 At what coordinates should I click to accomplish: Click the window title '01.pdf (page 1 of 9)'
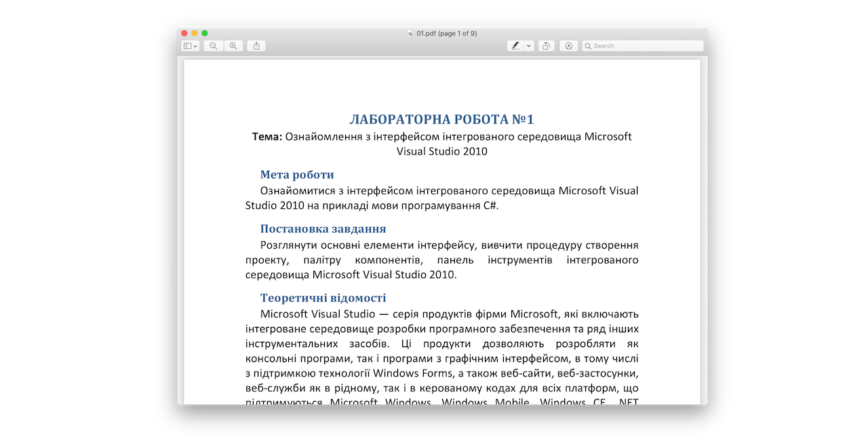click(x=447, y=33)
